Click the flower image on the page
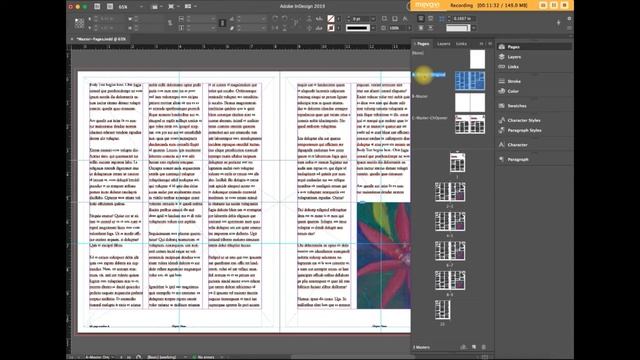The width and height of the screenshot is (640, 360). (x=384, y=255)
